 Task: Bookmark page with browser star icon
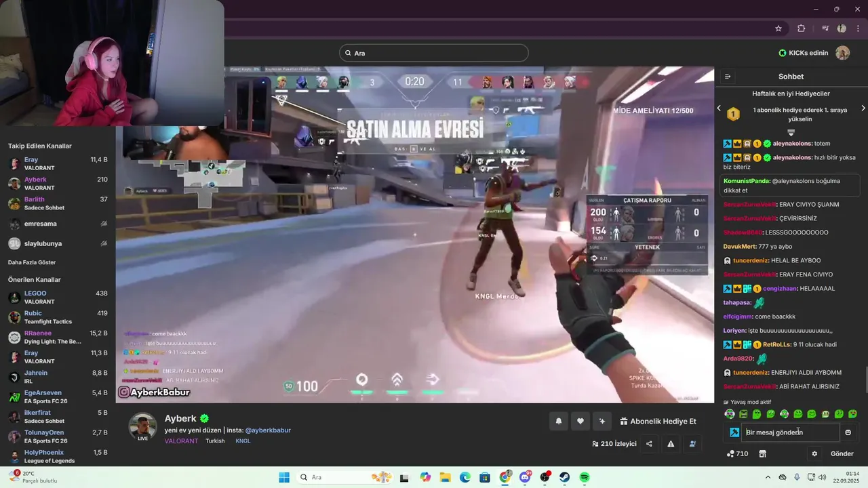pyautogui.click(x=778, y=28)
